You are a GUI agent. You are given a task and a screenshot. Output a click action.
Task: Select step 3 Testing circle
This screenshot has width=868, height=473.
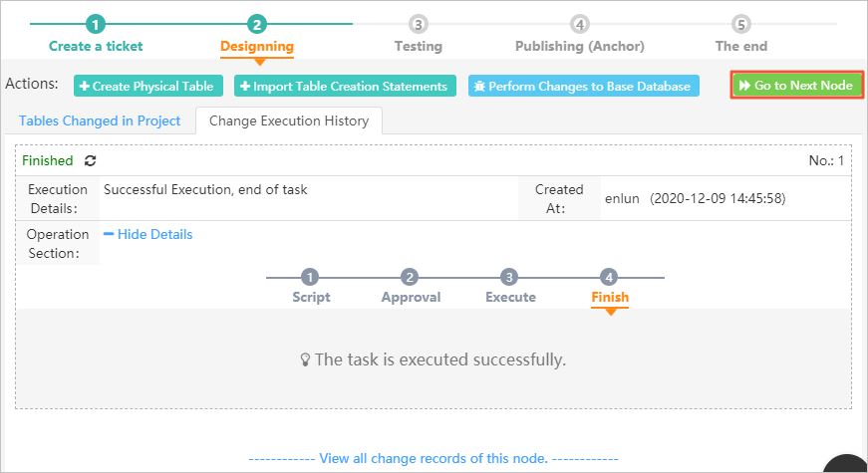(418, 24)
